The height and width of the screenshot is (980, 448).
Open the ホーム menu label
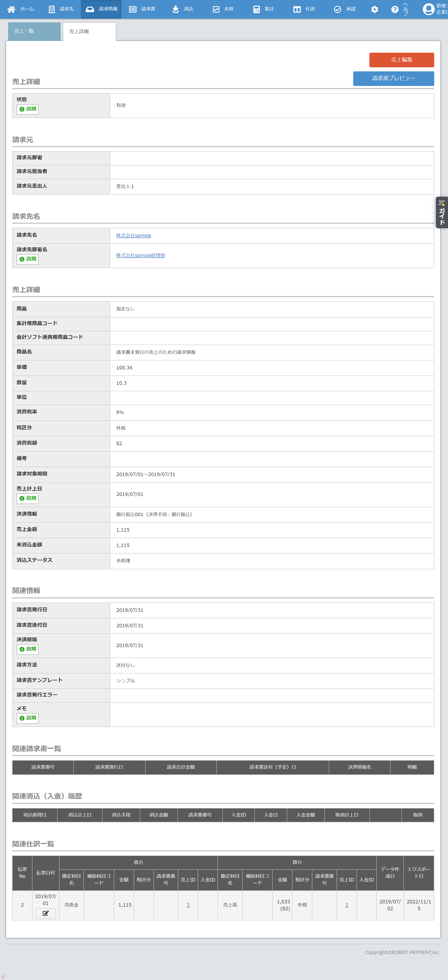point(27,9)
